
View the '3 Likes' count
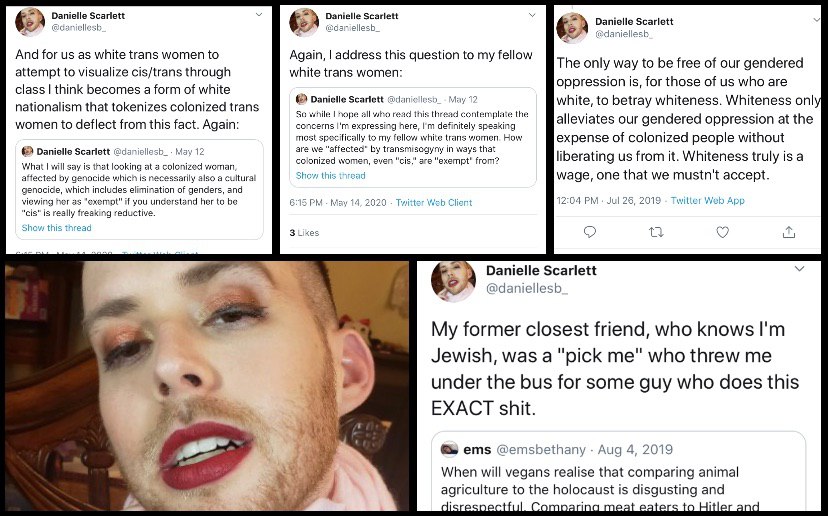pos(304,232)
